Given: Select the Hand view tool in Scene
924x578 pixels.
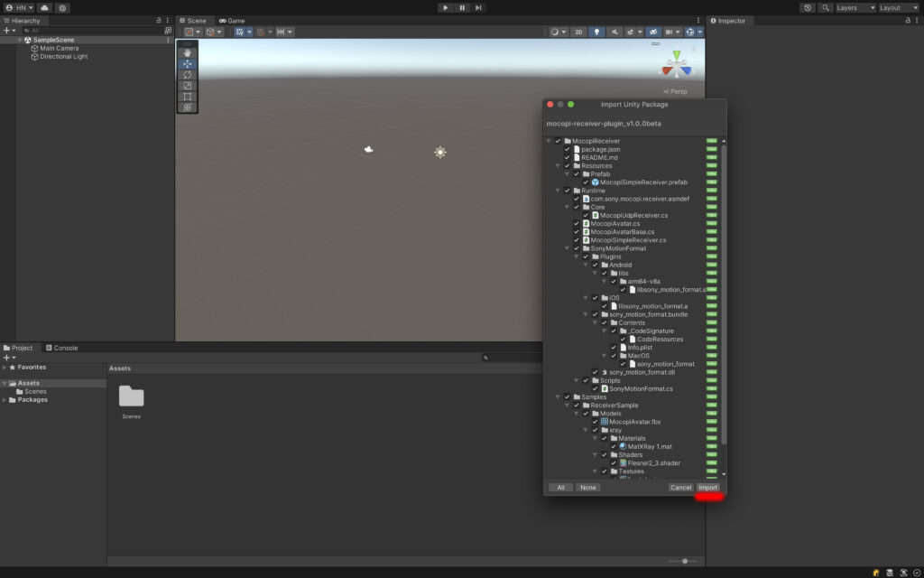Looking at the screenshot, I should click(x=188, y=53).
